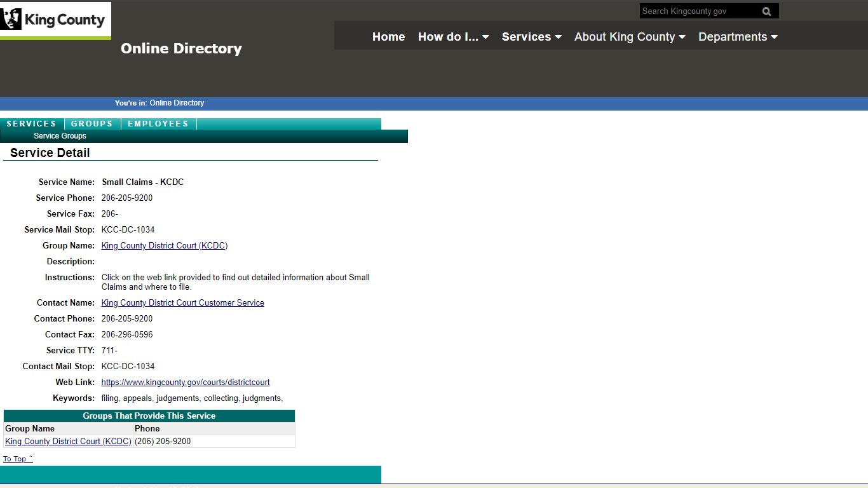Viewport: 868px width, 488px height.
Task: Select the Service Phone 206-205-9200 text
Action: click(127, 198)
